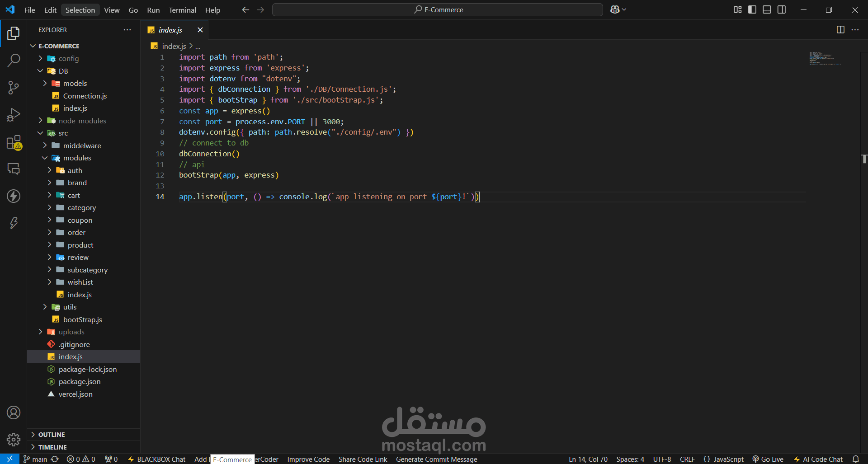Open Customize Layout icon
The image size is (868, 464).
(737, 9)
